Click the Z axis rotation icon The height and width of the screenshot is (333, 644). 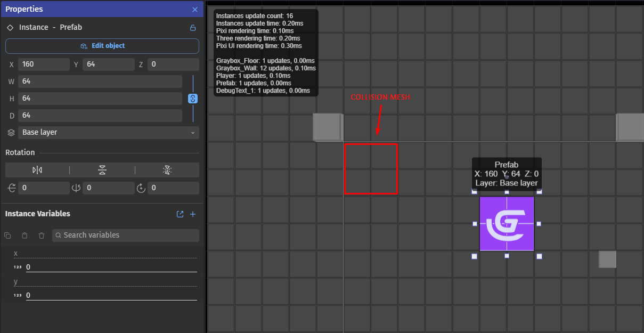(141, 188)
